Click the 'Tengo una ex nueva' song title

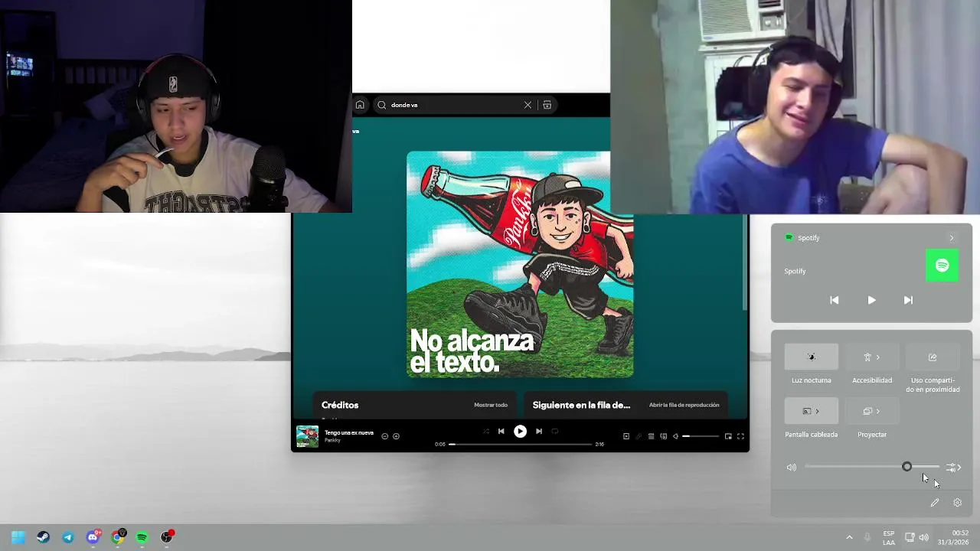(x=349, y=432)
